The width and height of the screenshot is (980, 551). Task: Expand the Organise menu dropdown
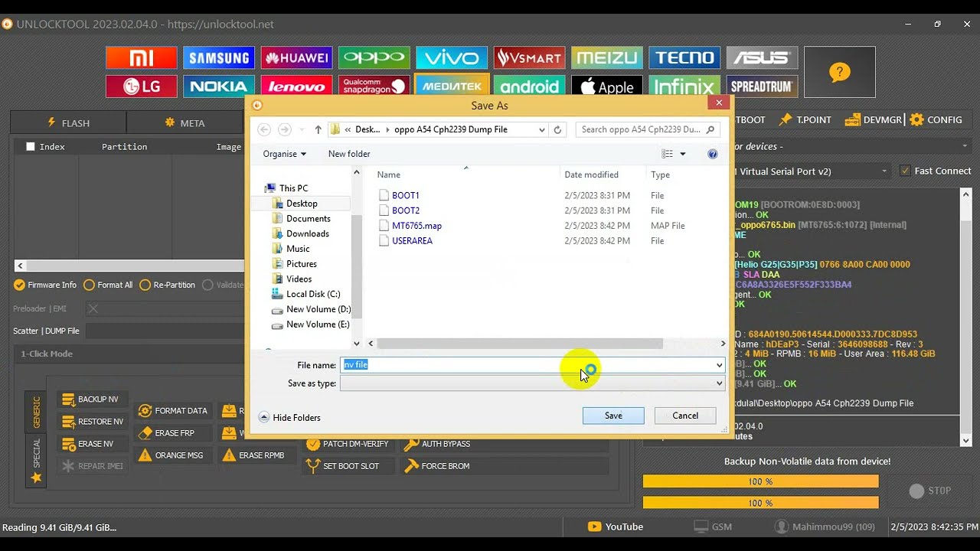tap(284, 154)
